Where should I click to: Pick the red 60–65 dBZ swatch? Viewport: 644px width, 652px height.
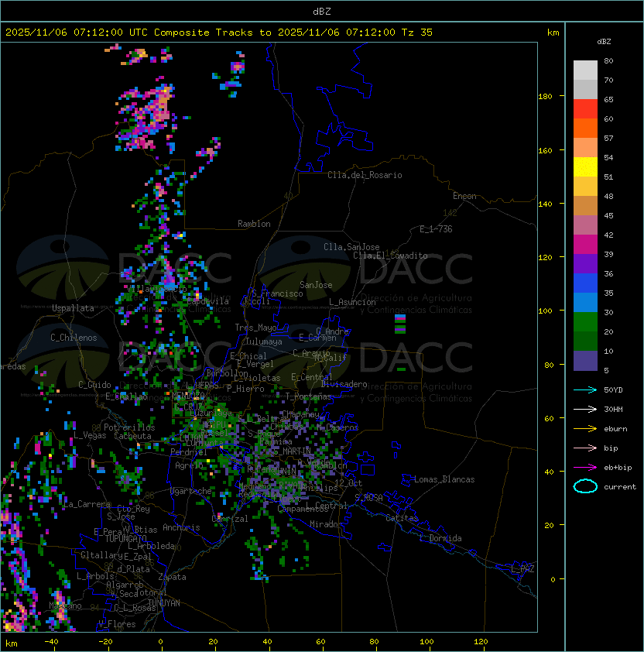point(585,109)
